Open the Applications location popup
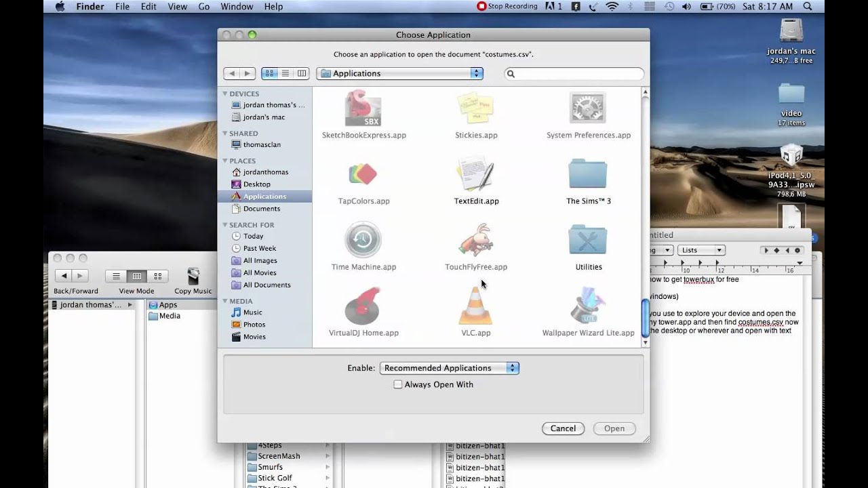The width and height of the screenshot is (868, 488). [399, 73]
